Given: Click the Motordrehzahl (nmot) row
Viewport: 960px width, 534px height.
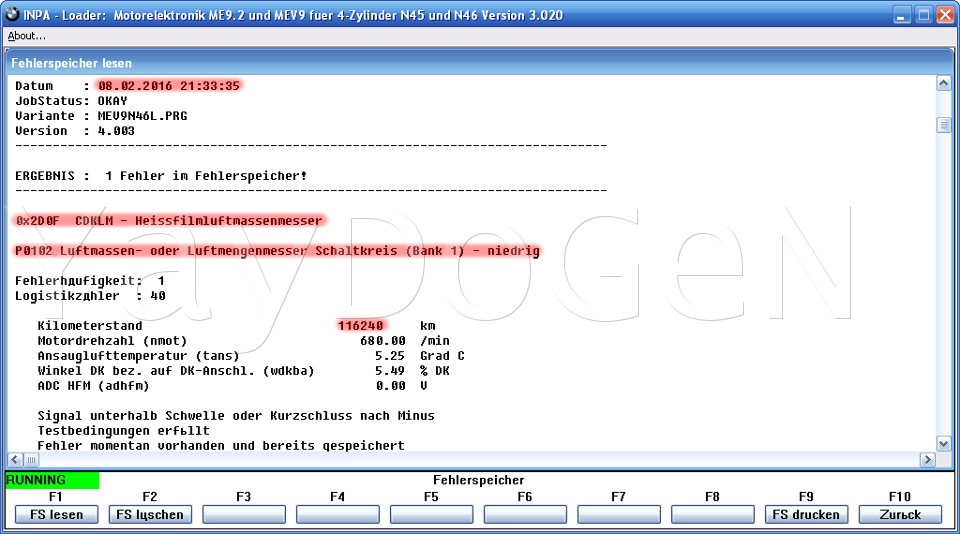Looking at the screenshot, I should point(244,340).
